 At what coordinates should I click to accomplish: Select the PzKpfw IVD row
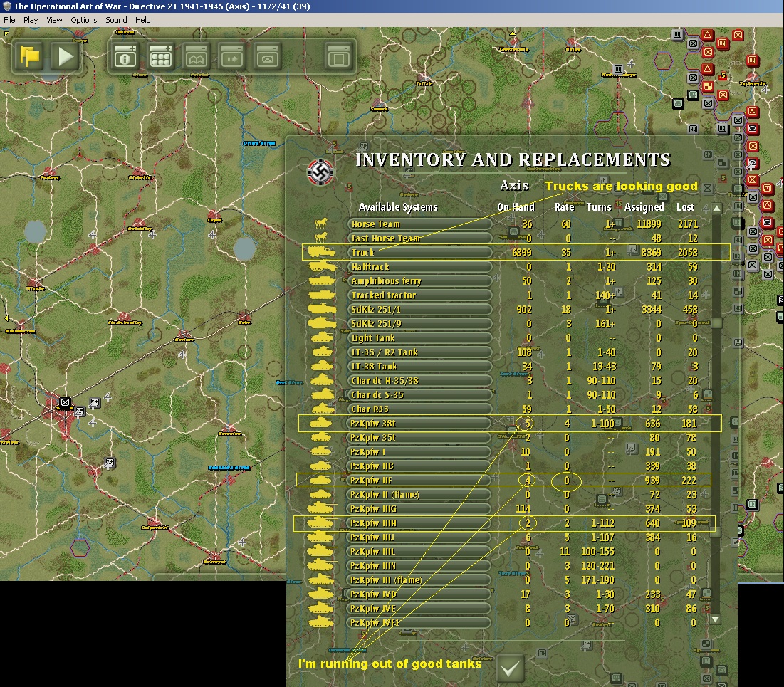pyautogui.click(x=419, y=594)
